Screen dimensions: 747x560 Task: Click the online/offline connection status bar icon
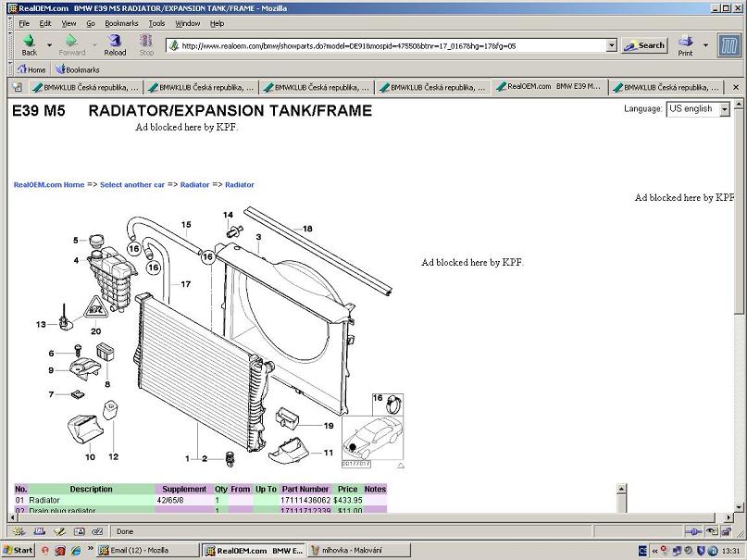(x=693, y=531)
